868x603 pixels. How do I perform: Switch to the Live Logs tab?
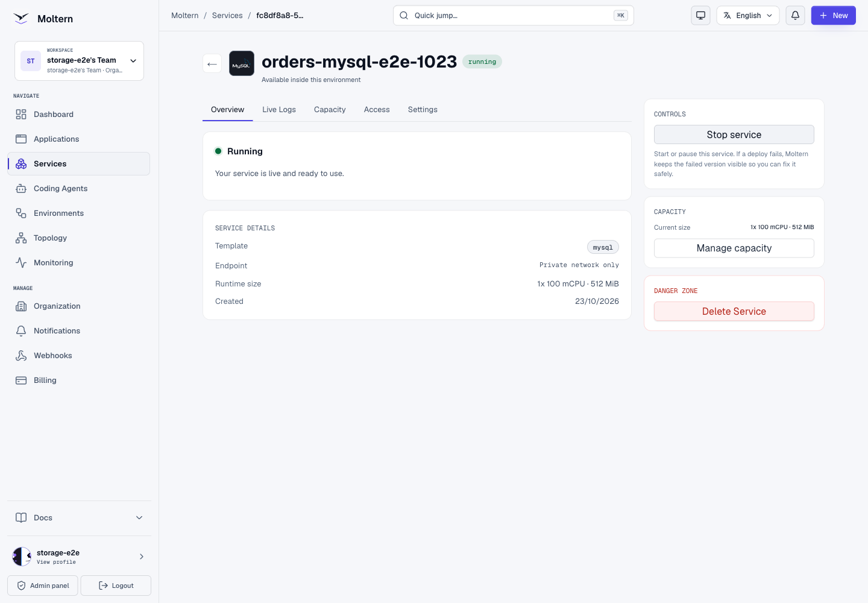coord(279,110)
